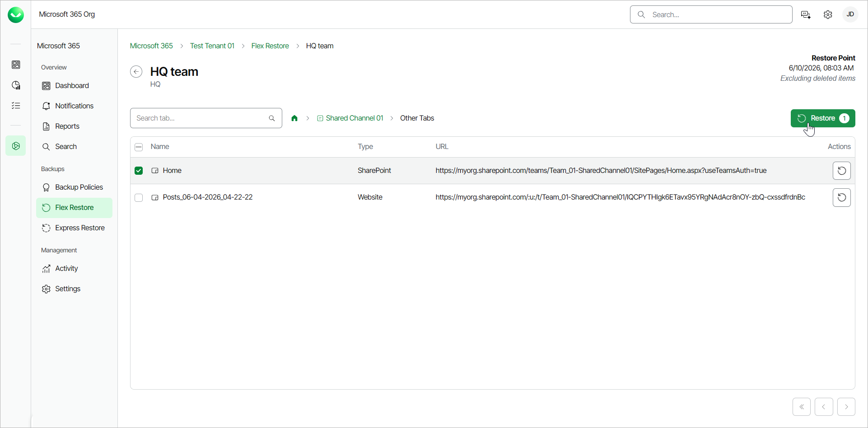The width and height of the screenshot is (868, 428).
Task: Open Backup Policies in the sidebar
Action: coord(74,187)
